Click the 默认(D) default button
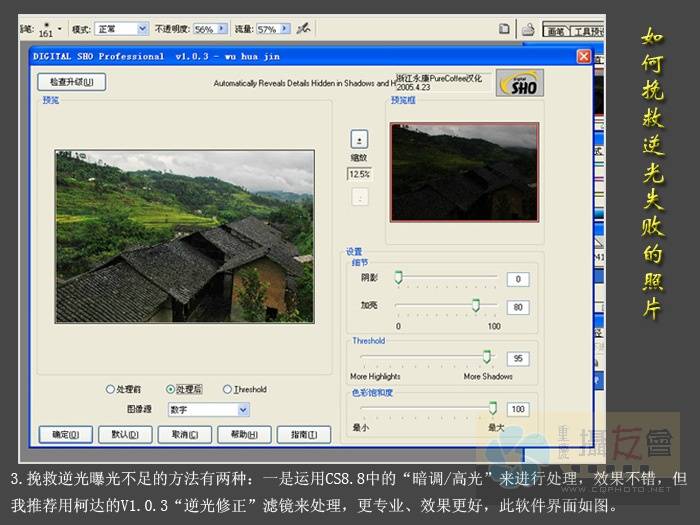The image size is (700, 525). click(x=125, y=434)
